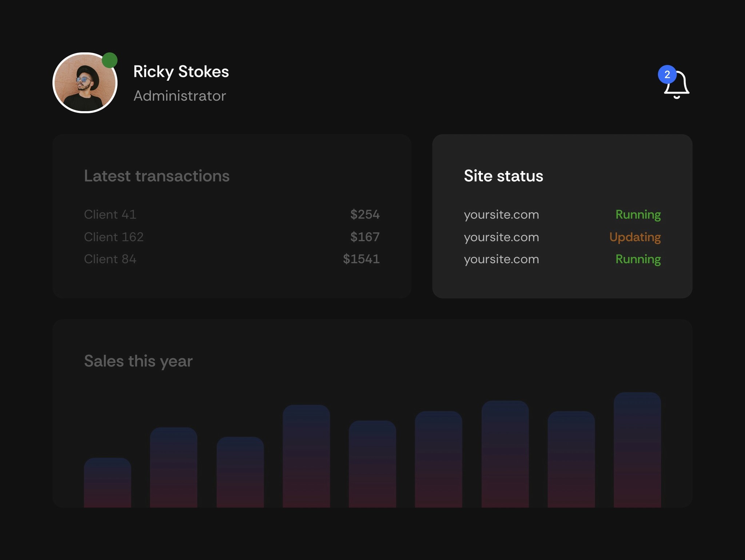Image resolution: width=745 pixels, height=560 pixels.
Task: Select the Running status of third yoursite.com
Action: (638, 259)
